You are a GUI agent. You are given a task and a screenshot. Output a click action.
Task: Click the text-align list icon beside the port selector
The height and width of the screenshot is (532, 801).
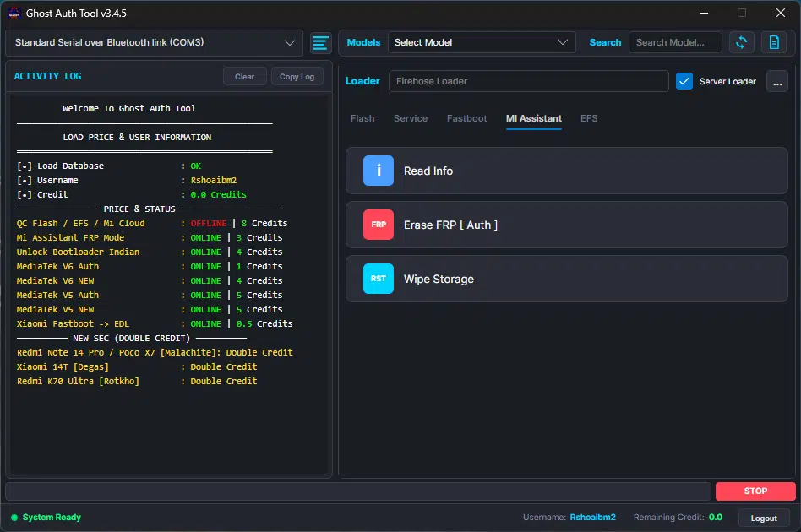(x=320, y=43)
